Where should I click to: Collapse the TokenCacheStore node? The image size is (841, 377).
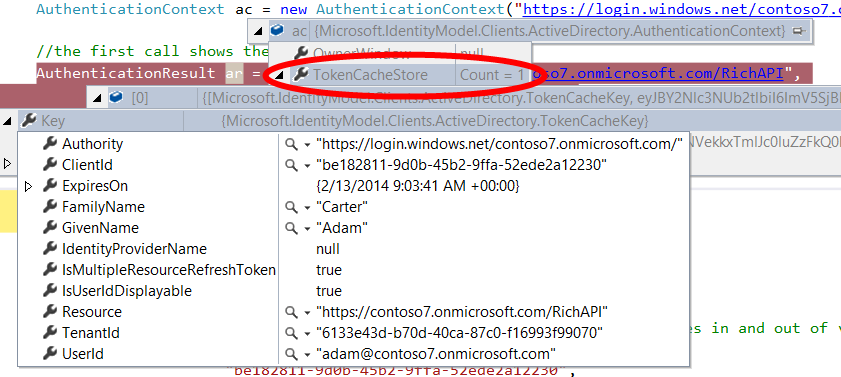click(x=279, y=76)
